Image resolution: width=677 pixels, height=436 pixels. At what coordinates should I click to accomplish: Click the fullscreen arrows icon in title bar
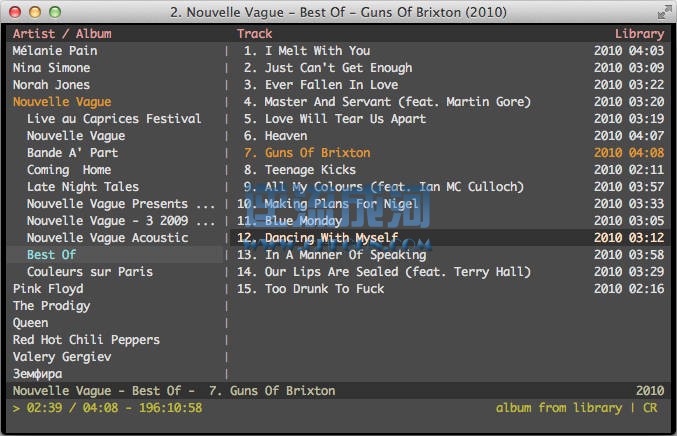pos(664,13)
